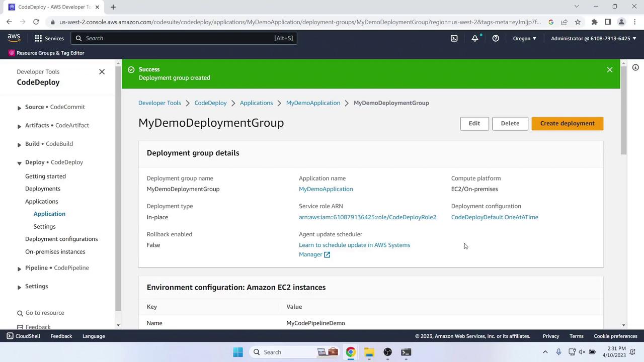Open Getting started in the sidebar
Image resolution: width=644 pixels, height=362 pixels.
(45, 176)
